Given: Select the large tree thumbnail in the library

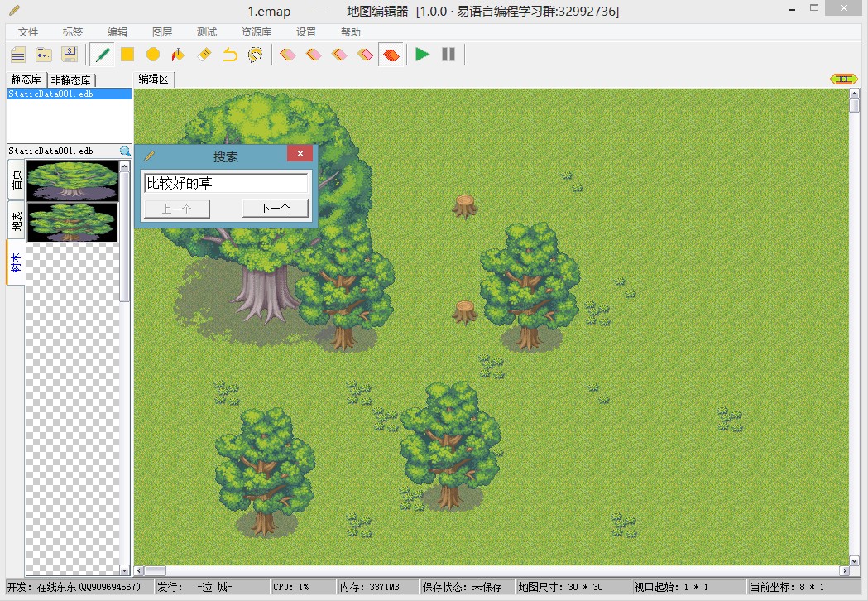Looking at the screenshot, I should point(73,180).
